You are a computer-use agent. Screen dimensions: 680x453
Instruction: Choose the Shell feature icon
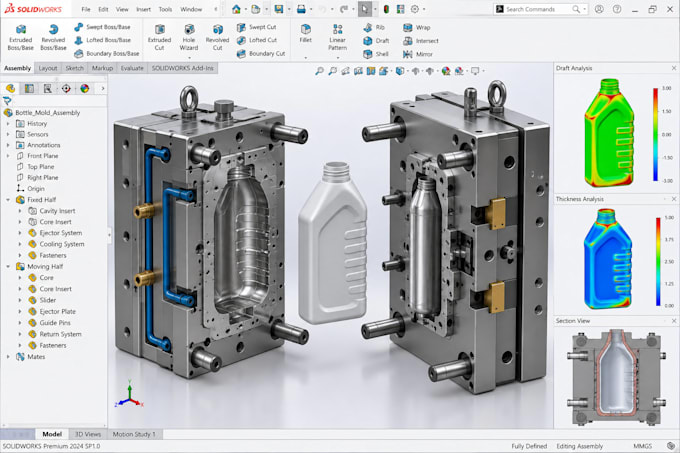[x=368, y=54]
